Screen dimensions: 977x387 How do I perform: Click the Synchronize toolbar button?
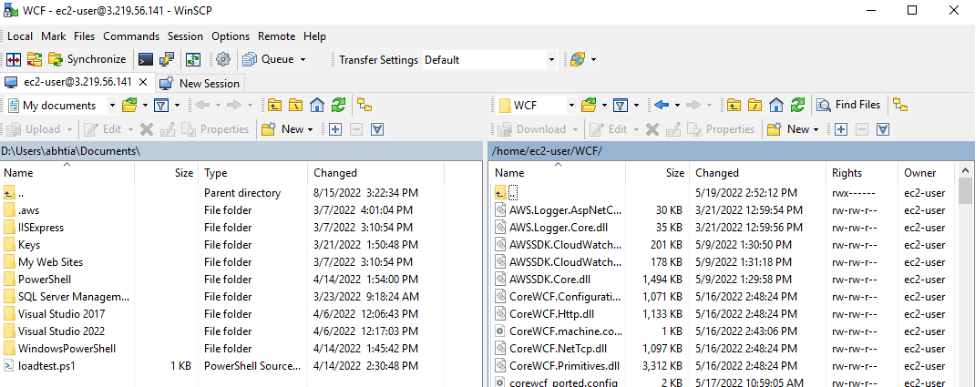[x=87, y=60]
